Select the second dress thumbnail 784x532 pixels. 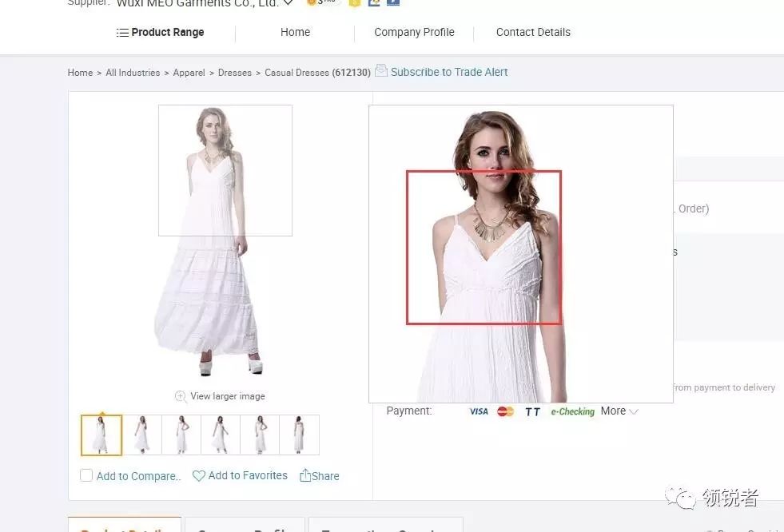coord(142,435)
